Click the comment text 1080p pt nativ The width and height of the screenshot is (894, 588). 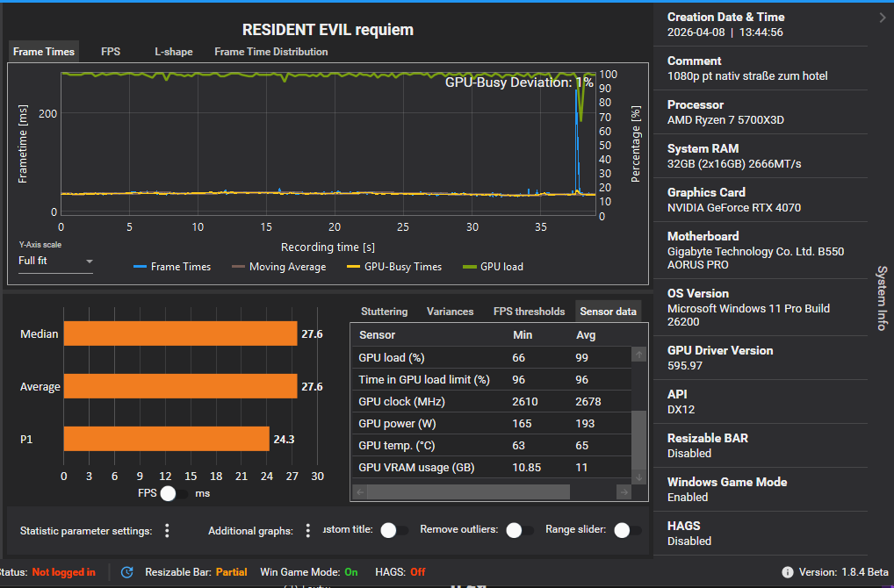[747, 75]
